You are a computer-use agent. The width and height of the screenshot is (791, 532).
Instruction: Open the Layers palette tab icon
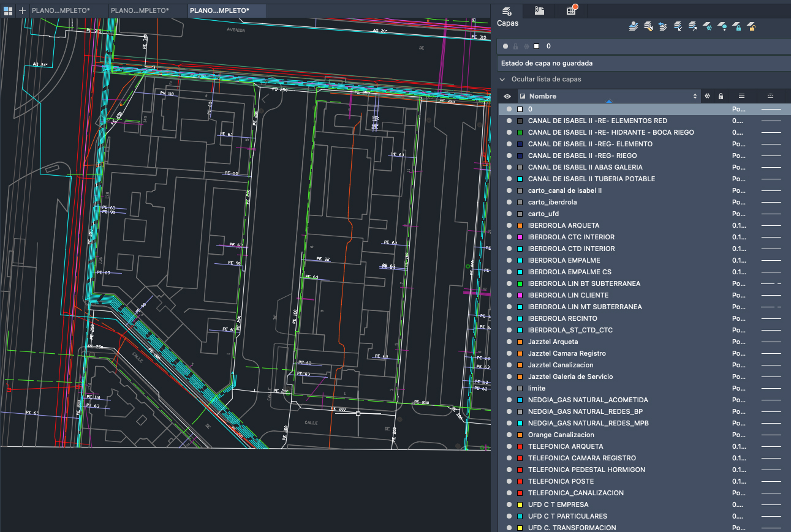click(x=507, y=10)
